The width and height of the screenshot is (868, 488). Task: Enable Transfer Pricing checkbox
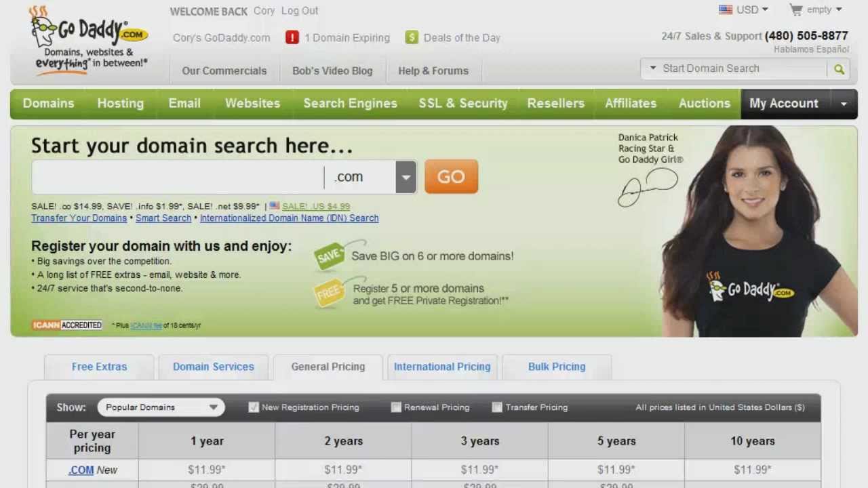click(x=497, y=407)
